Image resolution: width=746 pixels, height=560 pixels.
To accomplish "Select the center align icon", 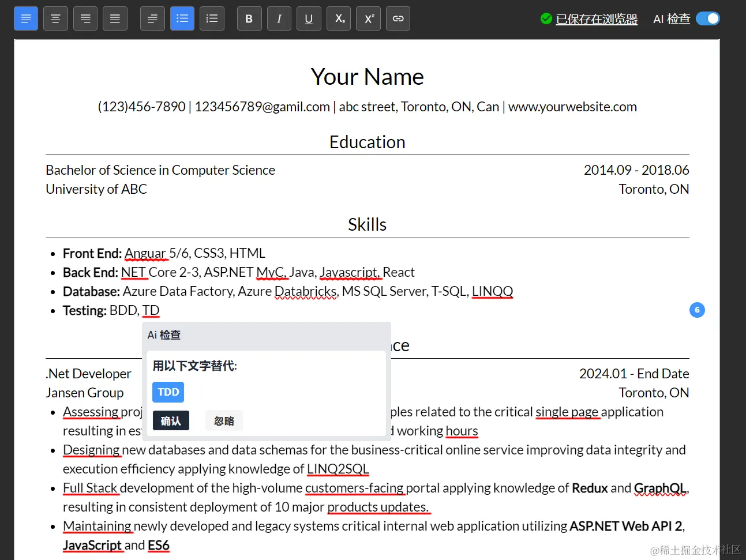I will pos(55,18).
